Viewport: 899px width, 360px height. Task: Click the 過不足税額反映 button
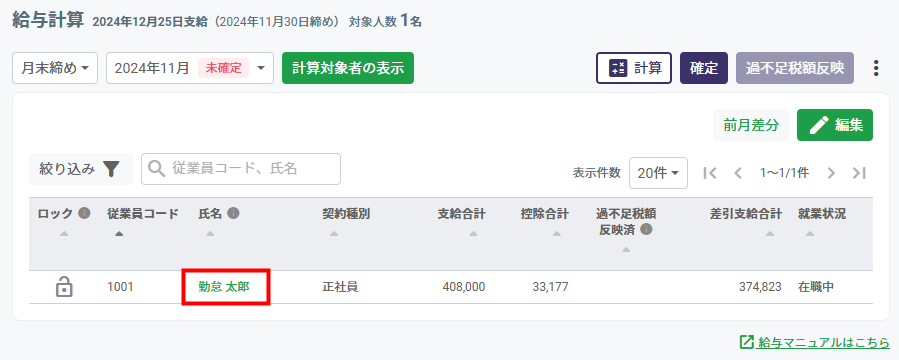(795, 68)
